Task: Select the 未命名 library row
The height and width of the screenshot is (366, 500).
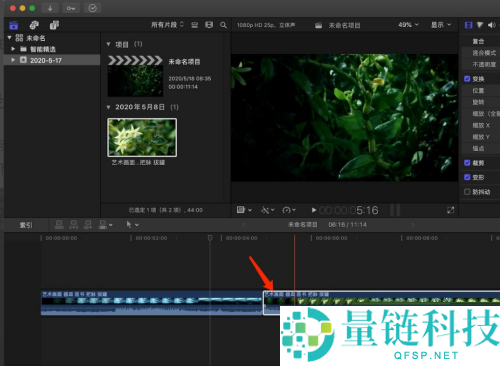Action: point(52,38)
